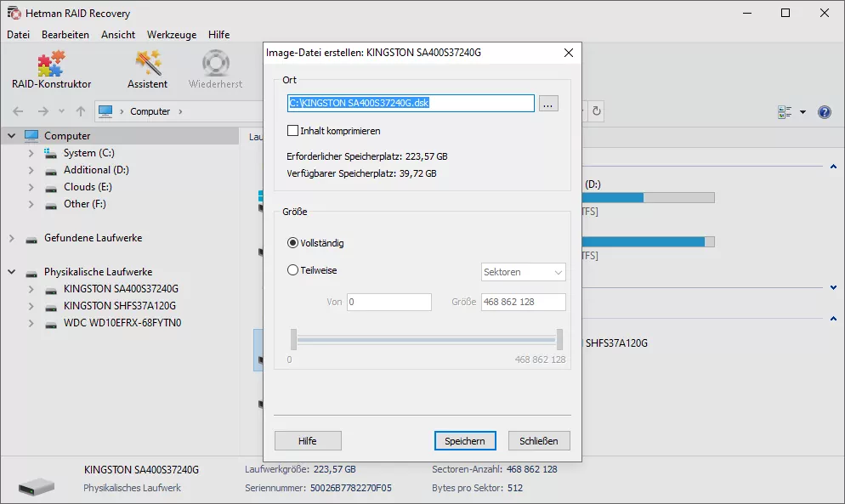Open the Datei menu
Screen dimensions: 845x504
coord(19,35)
